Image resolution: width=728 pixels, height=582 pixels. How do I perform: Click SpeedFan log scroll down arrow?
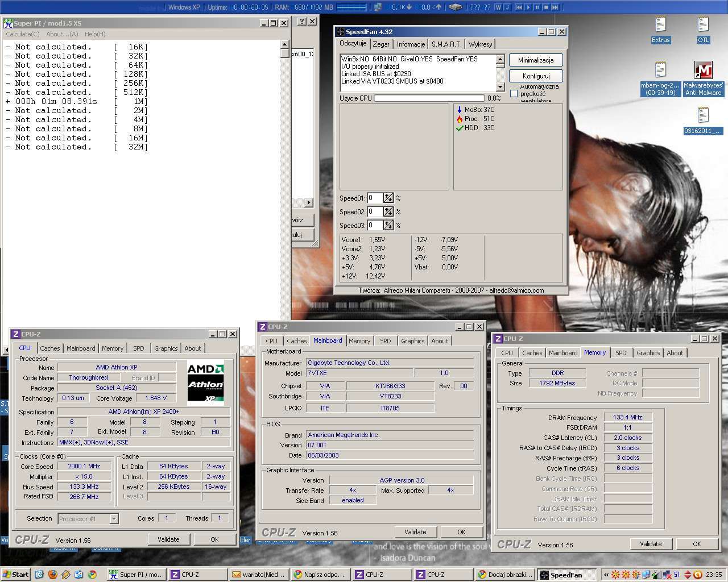(x=500, y=87)
